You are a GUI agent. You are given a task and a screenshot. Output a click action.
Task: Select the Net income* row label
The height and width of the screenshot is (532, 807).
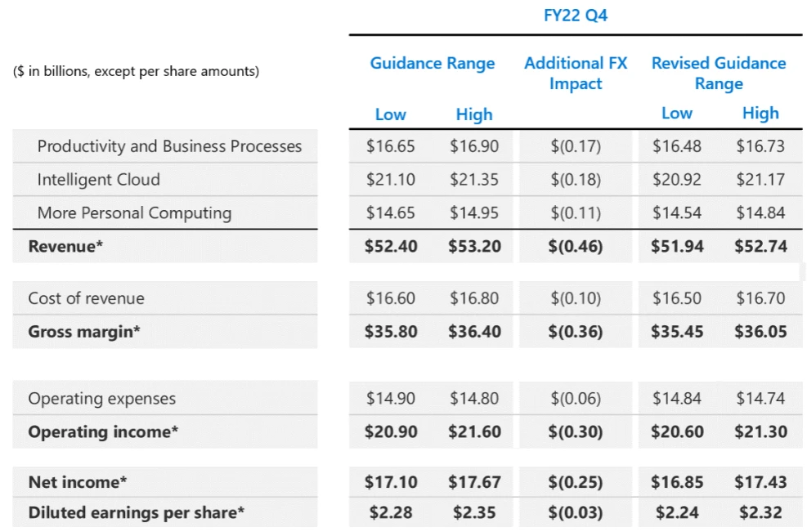[x=78, y=482]
